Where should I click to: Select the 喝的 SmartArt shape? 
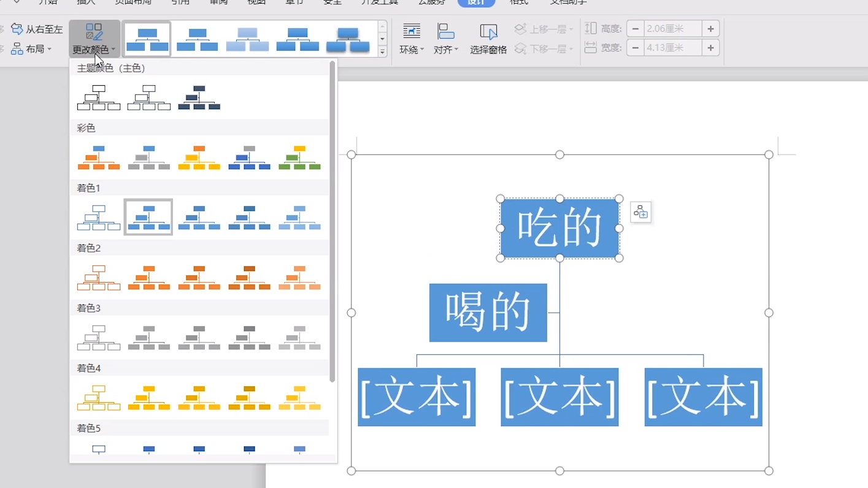[x=488, y=313]
